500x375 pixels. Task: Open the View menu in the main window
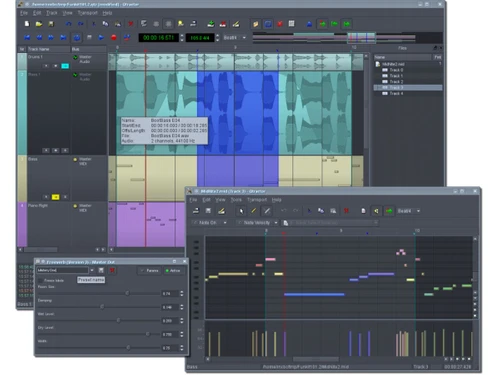(x=67, y=13)
